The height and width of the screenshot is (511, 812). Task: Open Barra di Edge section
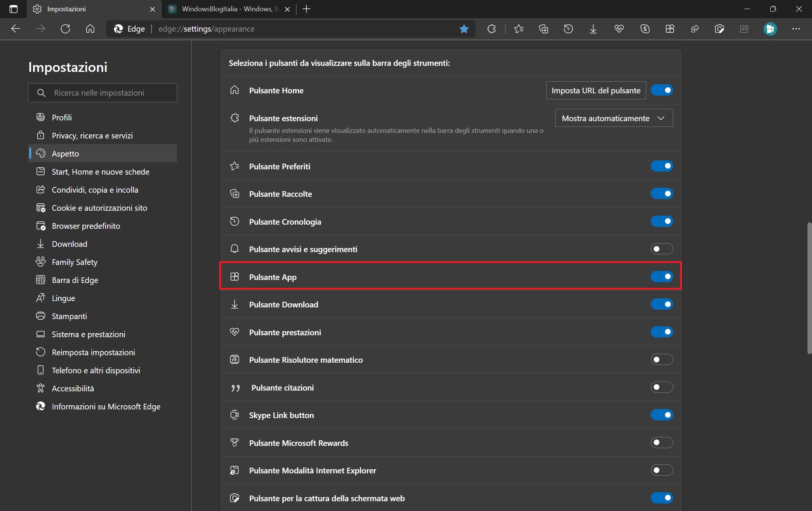103,280
